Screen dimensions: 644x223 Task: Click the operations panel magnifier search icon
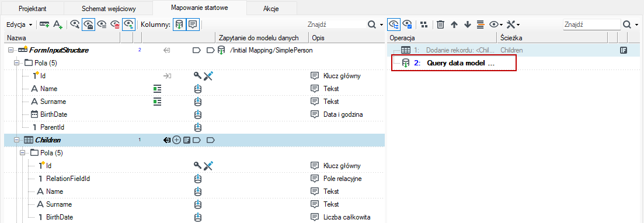pos(627,25)
